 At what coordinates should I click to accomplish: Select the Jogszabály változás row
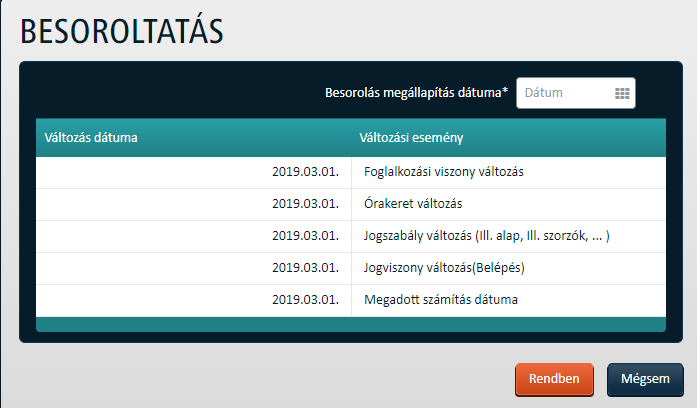[x=351, y=236]
